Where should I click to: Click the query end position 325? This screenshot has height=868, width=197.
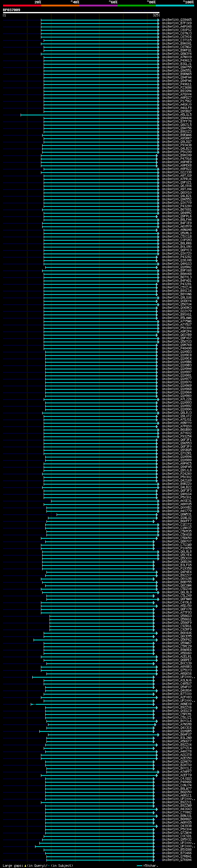155,15
